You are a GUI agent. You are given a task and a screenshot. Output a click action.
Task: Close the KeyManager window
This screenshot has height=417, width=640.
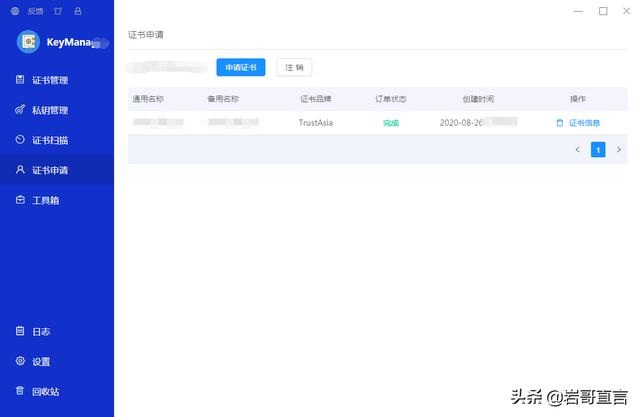click(x=627, y=11)
